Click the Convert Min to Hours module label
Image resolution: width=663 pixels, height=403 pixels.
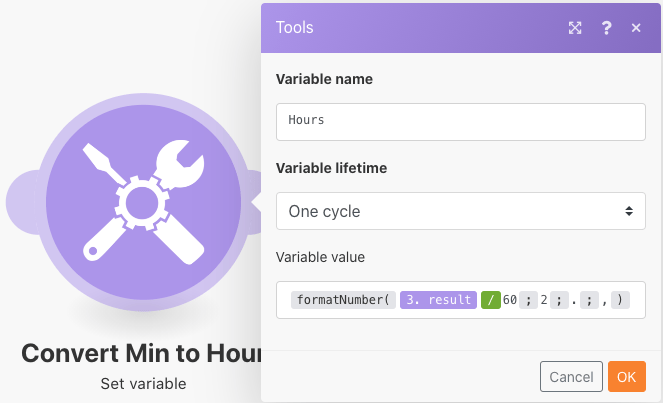[141, 353]
